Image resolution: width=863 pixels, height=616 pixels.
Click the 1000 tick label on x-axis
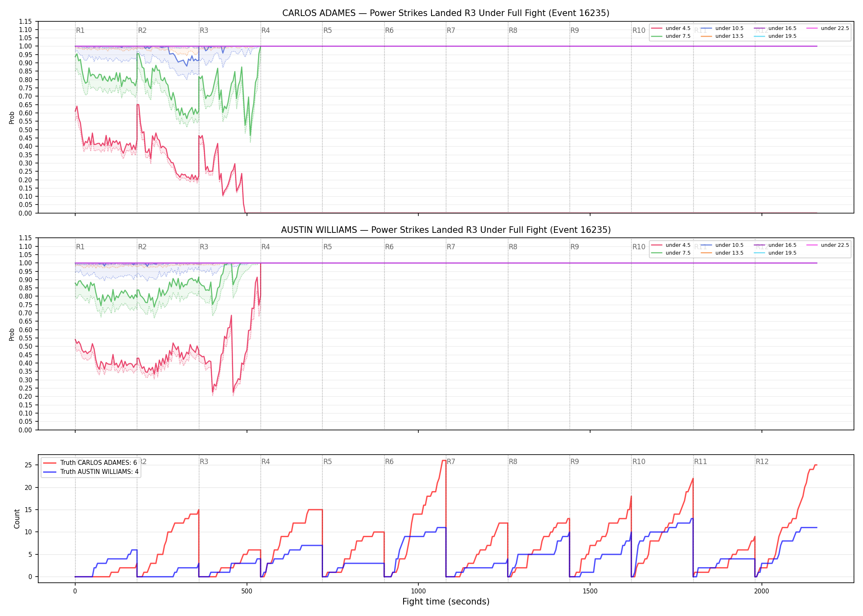click(418, 591)
